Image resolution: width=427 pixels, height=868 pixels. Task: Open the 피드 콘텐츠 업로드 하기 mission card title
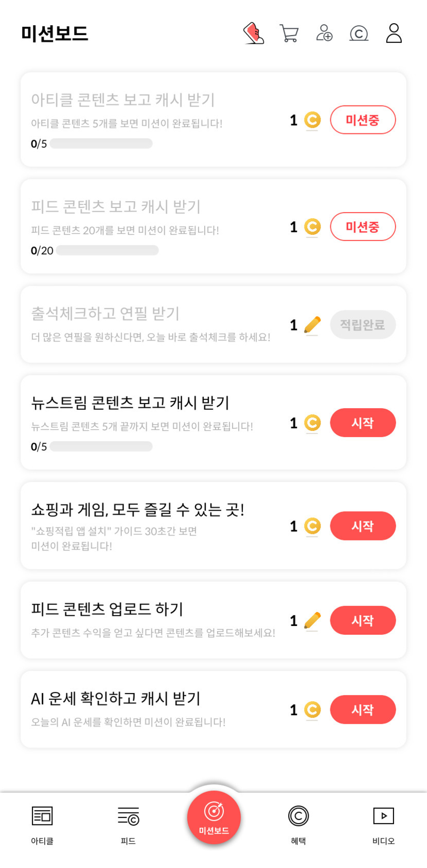point(107,609)
